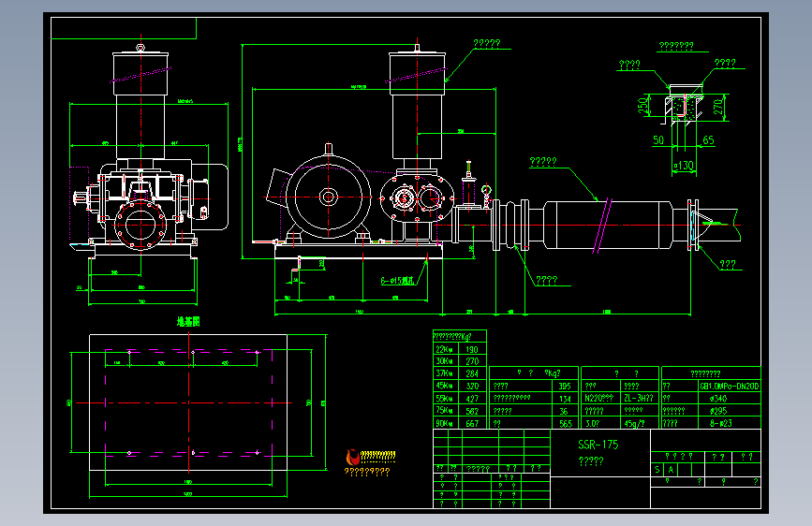Click the A revision cell in title block

pos(671,470)
